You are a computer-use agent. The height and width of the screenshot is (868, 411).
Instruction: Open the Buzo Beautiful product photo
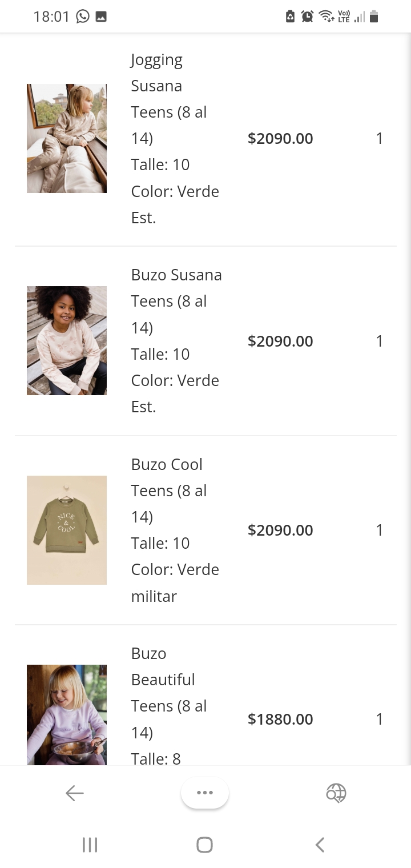pos(67,714)
